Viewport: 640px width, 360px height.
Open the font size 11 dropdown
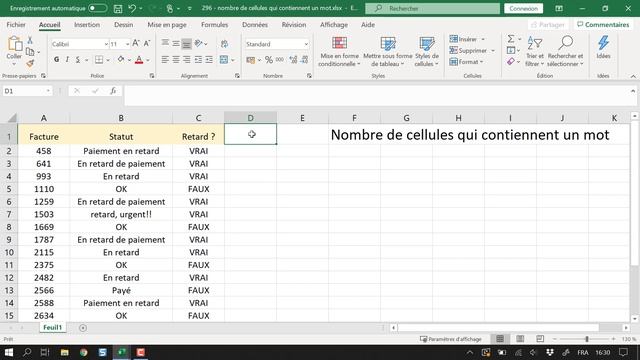tap(127, 44)
